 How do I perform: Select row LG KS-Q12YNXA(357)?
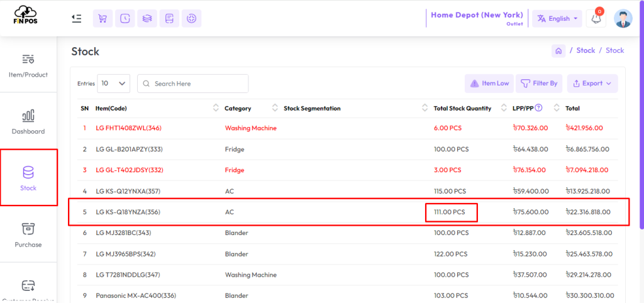[347, 191]
